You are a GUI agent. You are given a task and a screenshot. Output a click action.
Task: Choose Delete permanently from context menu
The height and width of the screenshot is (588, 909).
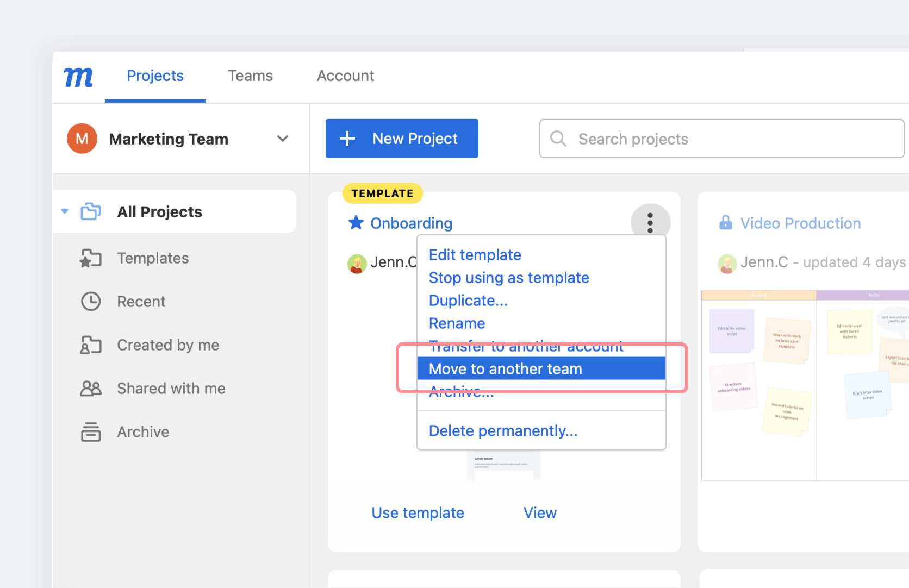click(x=503, y=431)
